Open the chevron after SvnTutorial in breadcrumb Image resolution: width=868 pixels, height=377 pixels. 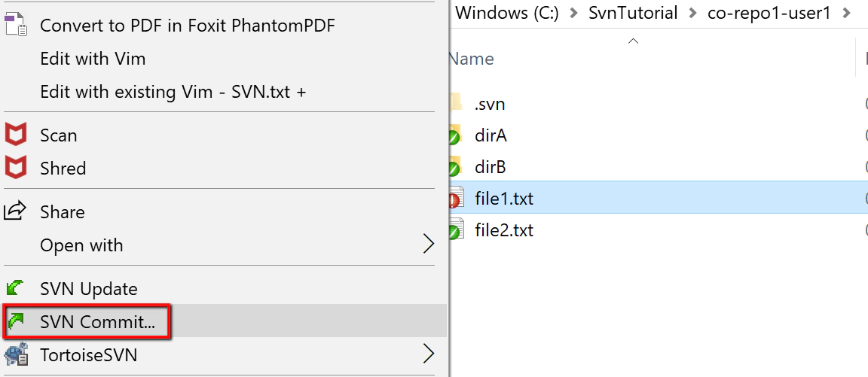694,12
